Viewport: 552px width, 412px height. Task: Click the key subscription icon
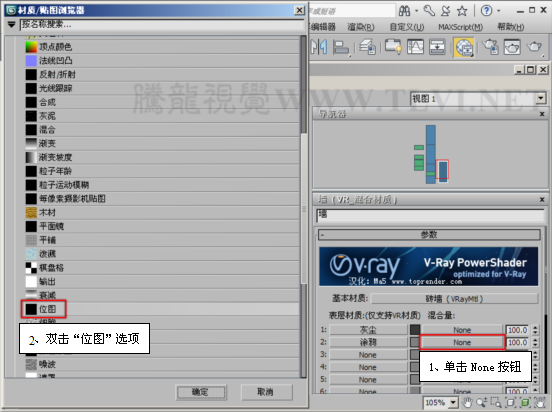[429, 11]
